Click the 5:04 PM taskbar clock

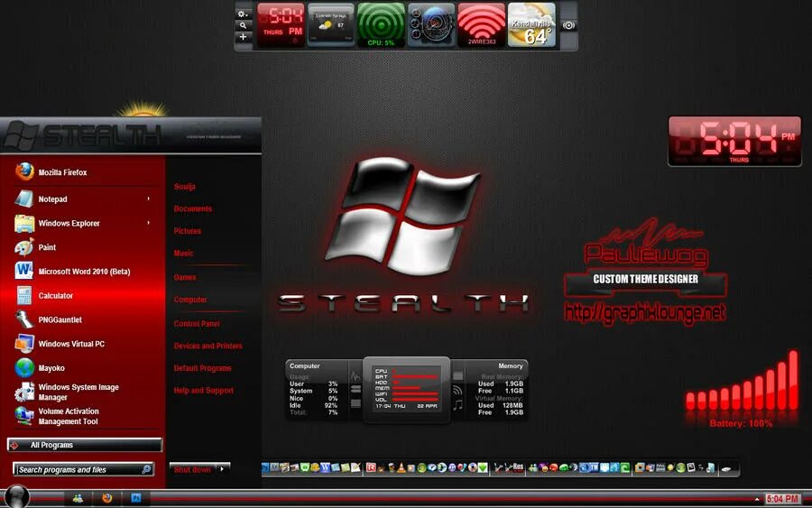[x=782, y=499]
